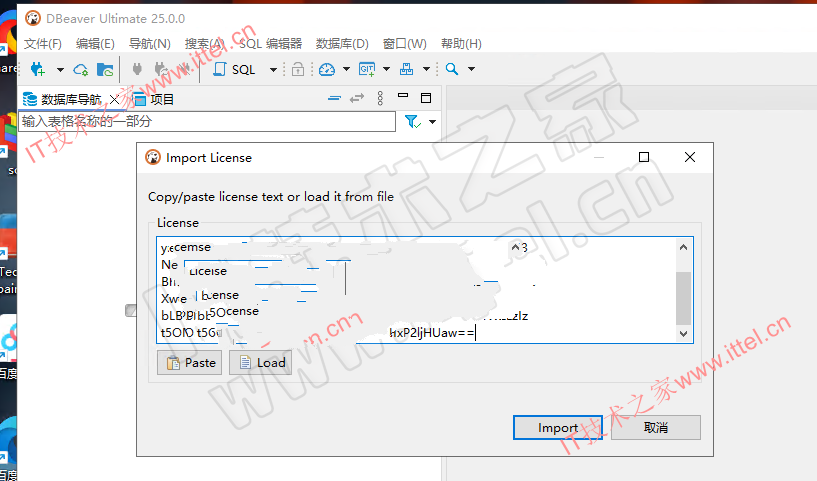817x481 pixels.
Task: Open the cloud explorer toolbar icon
Action: pos(81,69)
